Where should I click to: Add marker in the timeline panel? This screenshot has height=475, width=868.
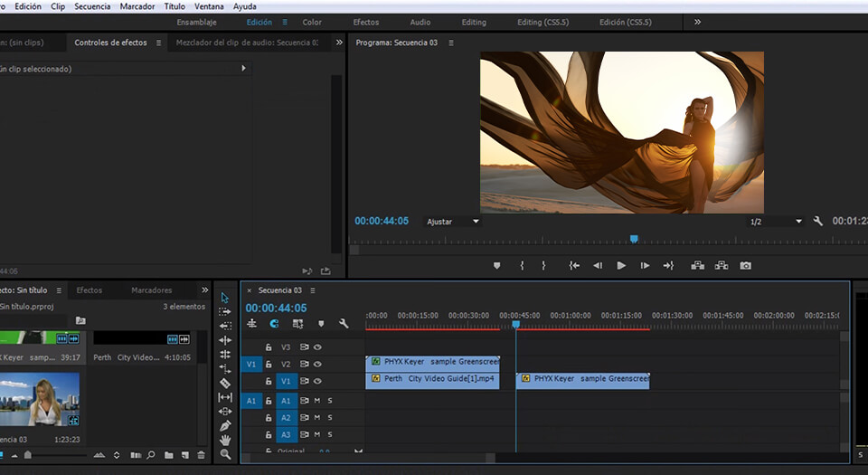[320, 324]
